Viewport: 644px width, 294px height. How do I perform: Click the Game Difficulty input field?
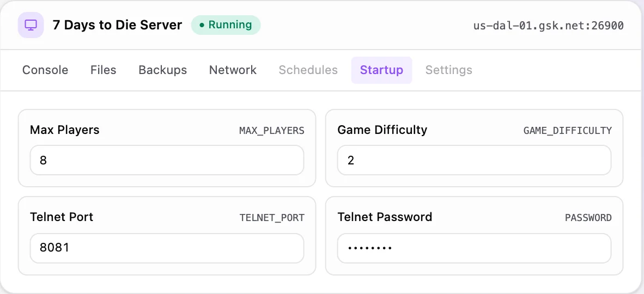pyautogui.click(x=475, y=160)
